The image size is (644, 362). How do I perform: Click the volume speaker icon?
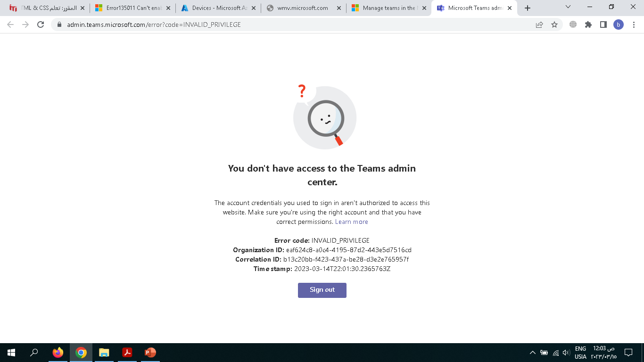567,353
